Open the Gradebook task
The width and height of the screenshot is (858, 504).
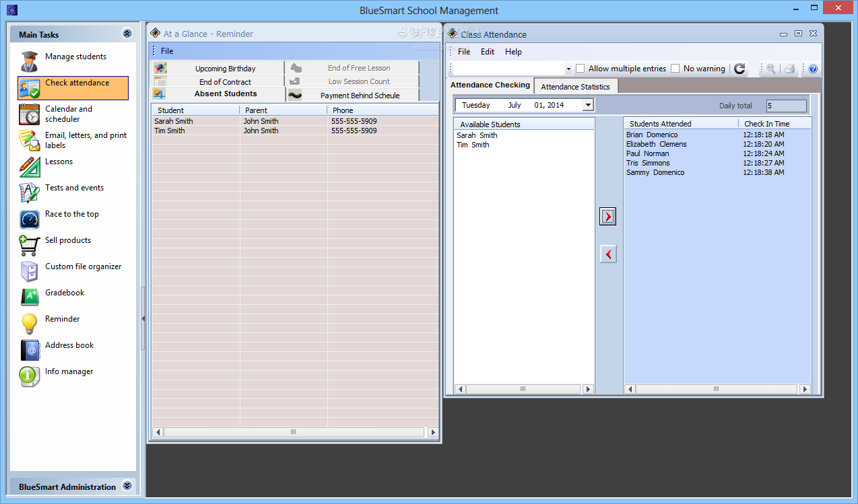73,298
